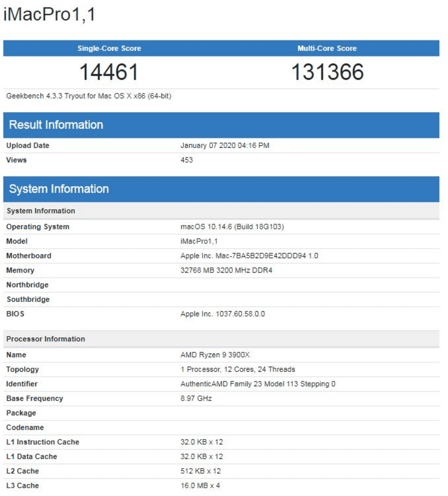Image resolution: width=448 pixels, height=496 pixels.
Task: Click the processor Name label
Action: [x=16, y=355]
